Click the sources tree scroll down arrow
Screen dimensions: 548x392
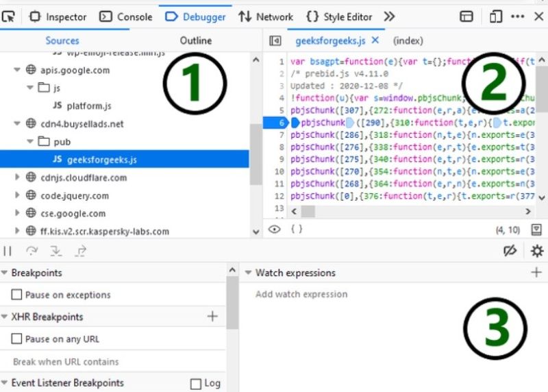pos(256,232)
